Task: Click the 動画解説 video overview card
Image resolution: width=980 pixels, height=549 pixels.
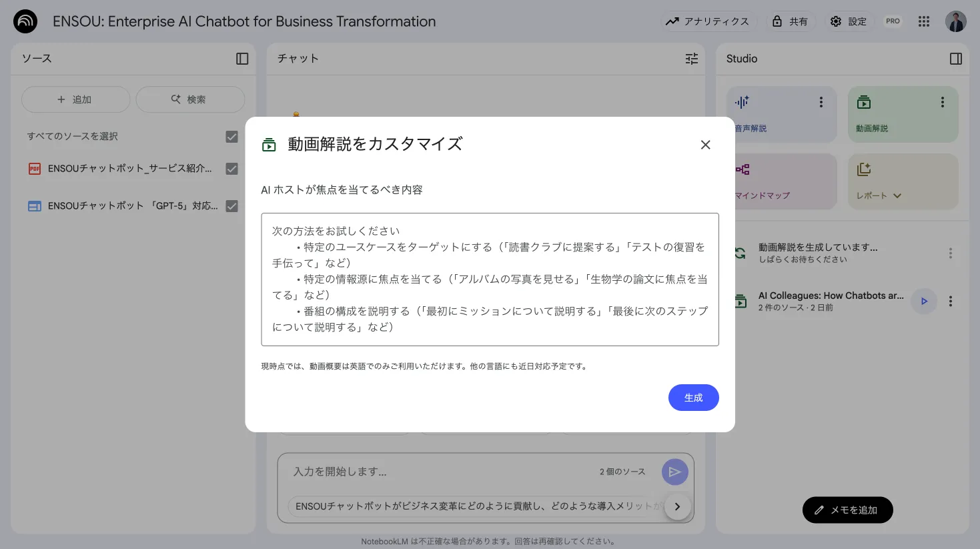Action: tap(903, 114)
